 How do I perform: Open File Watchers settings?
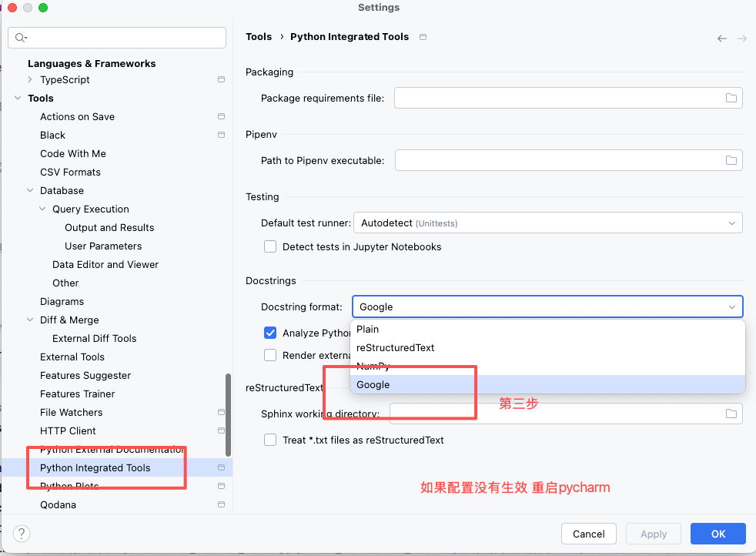coord(72,412)
